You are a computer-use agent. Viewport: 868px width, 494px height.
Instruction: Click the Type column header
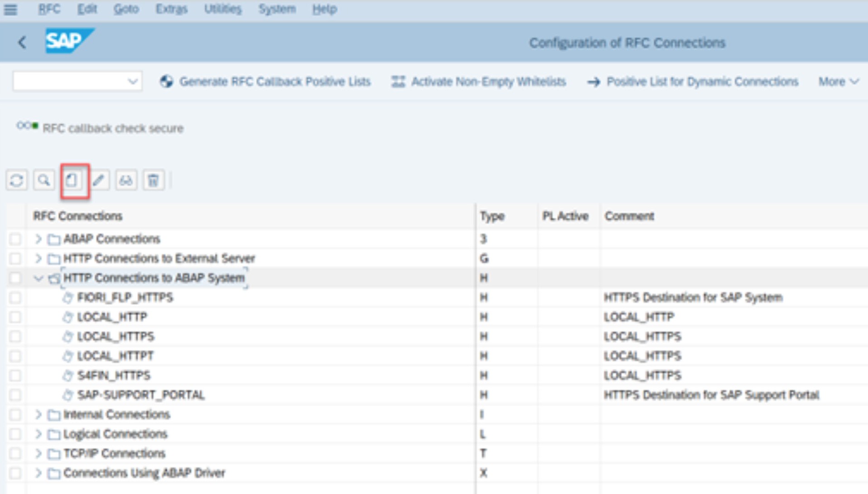(x=492, y=216)
